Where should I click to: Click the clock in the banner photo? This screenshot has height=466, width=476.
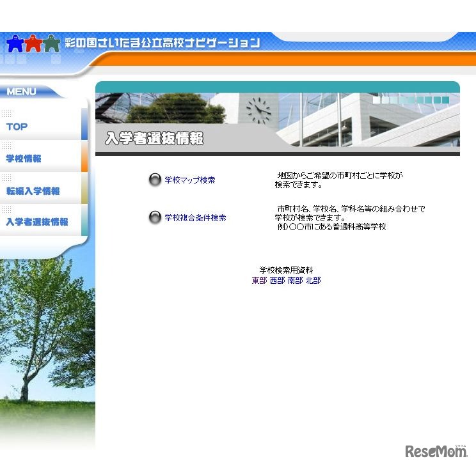[x=258, y=110]
